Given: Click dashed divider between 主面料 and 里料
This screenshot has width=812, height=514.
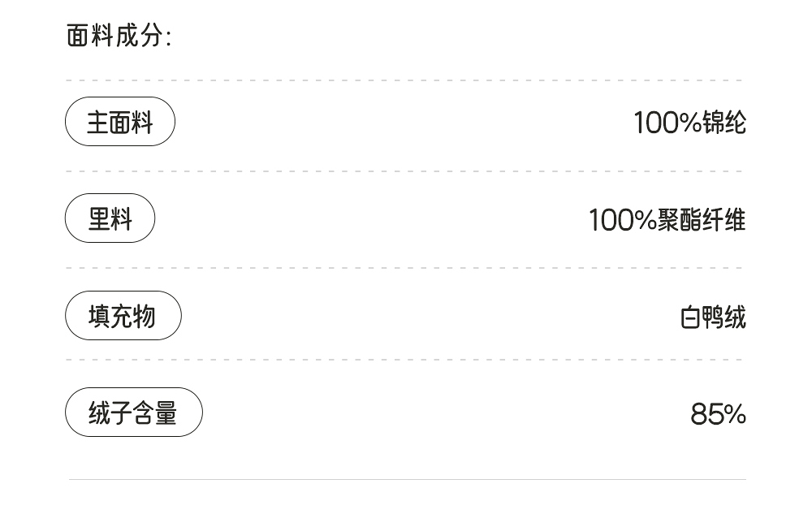Looking at the screenshot, I should [404, 171].
